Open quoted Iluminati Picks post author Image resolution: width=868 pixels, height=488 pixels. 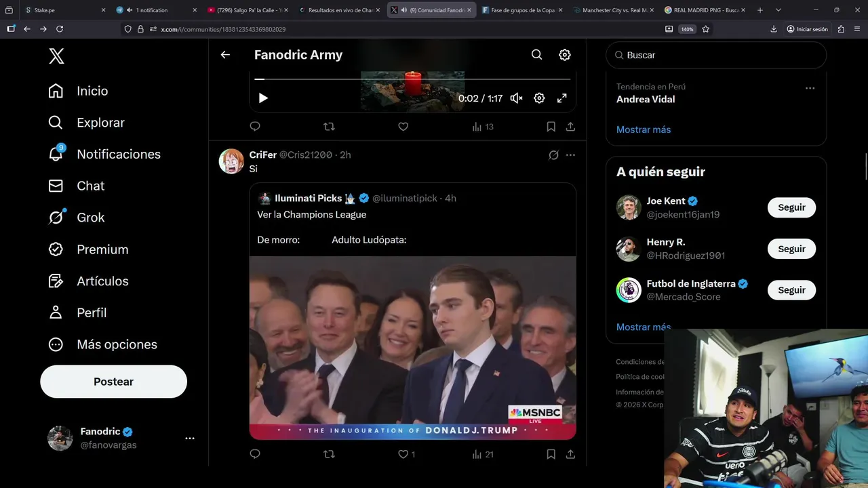tap(308, 198)
